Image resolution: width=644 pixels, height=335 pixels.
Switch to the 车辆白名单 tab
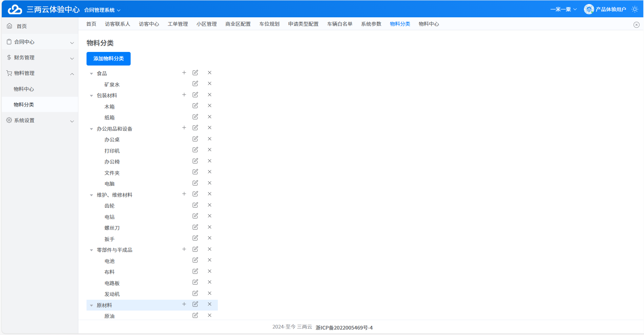tap(340, 24)
